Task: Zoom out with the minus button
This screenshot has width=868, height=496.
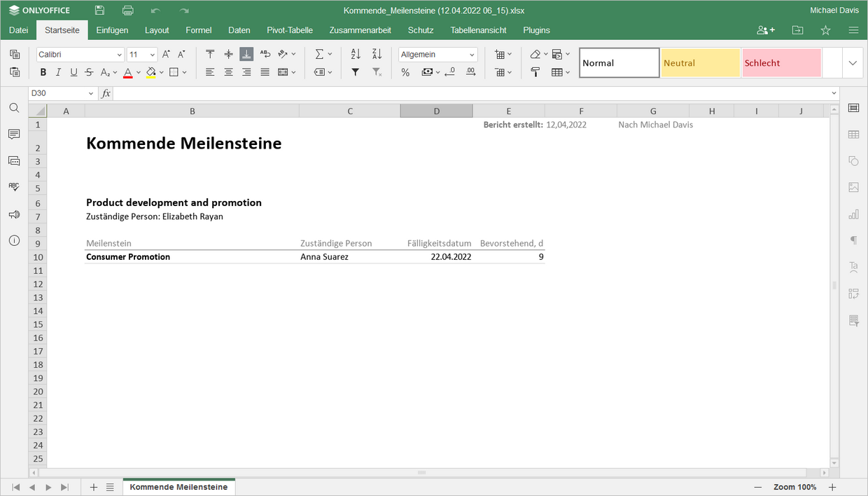Action: [x=758, y=487]
